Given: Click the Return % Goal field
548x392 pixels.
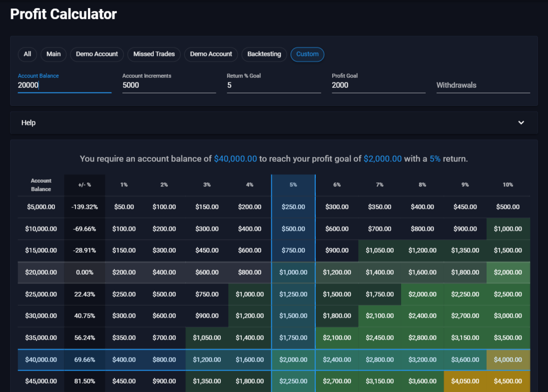Looking at the screenshot, I should point(273,85).
